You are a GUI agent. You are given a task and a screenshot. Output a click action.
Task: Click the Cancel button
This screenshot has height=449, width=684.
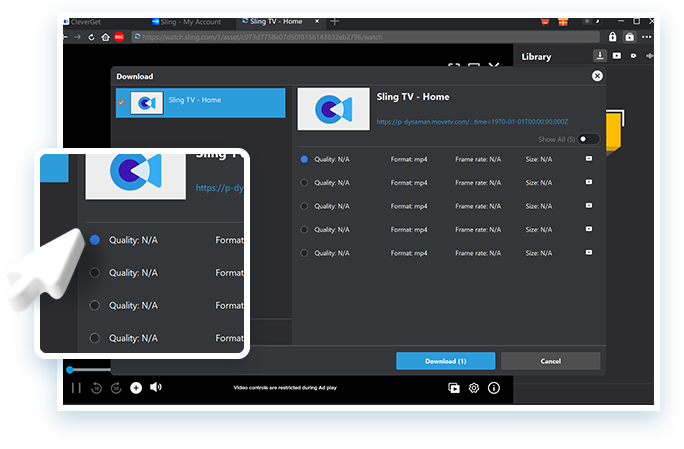coord(550,361)
